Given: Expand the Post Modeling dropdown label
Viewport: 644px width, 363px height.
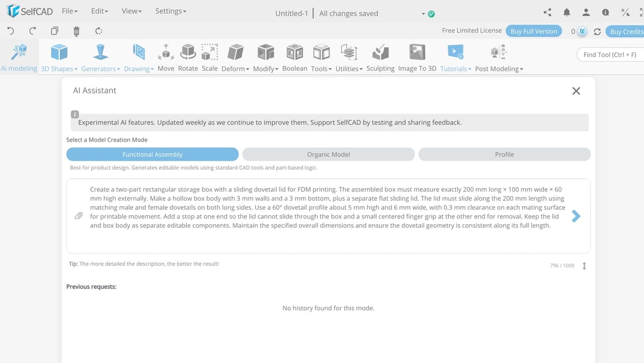Looking at the screenshot, I should click(x=499, y=69).
